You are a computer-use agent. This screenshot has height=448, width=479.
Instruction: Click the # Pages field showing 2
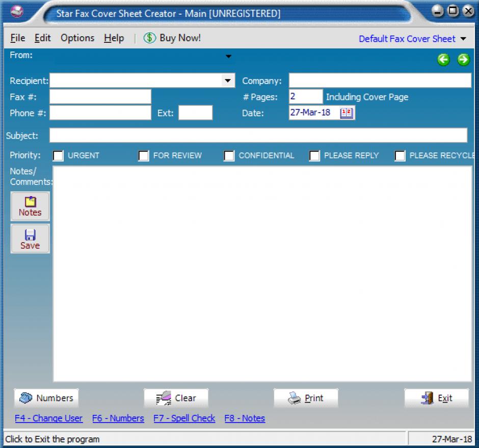pyautogui.click(x=306, y=97)
